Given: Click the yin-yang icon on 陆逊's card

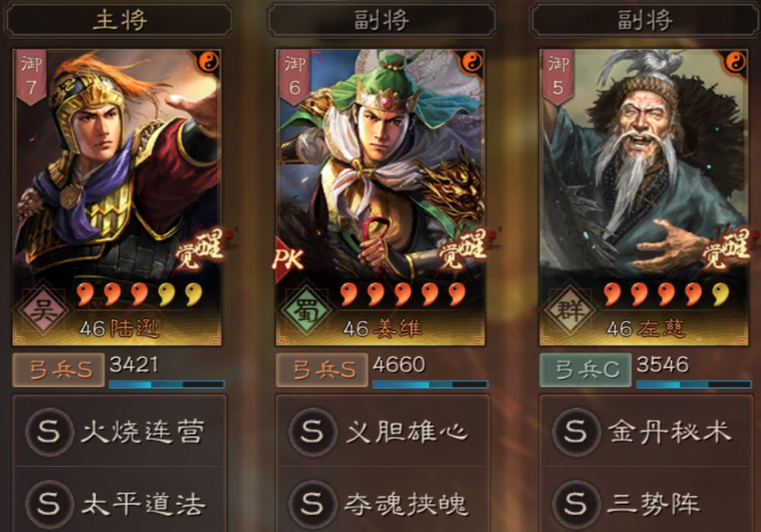Looking at the screenshot, I should pyautogui.click(x=210, y=62).
